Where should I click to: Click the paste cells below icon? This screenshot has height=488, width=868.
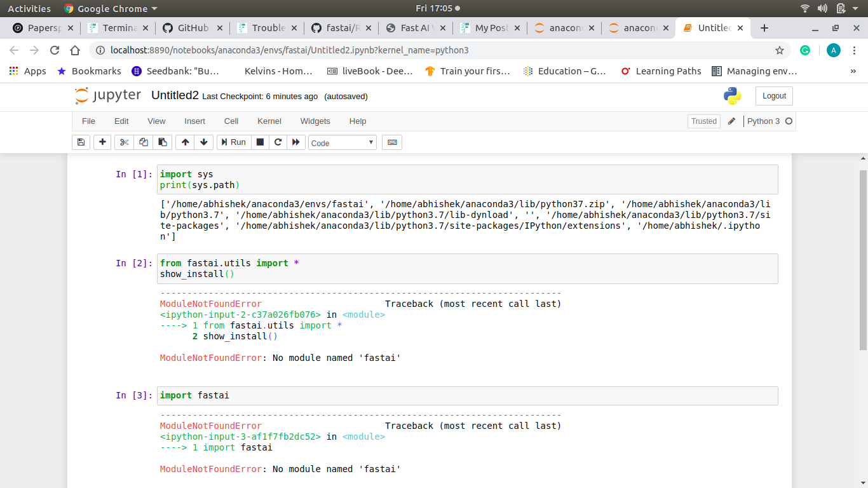click(163, 142)
